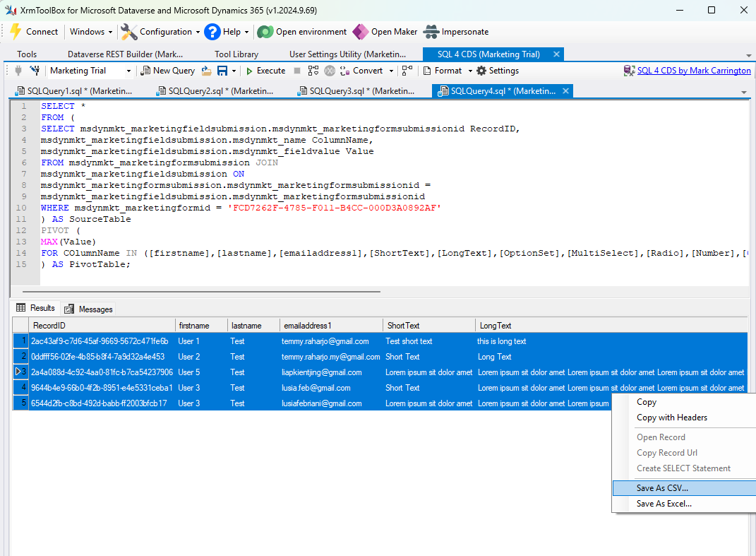
Task: Switch to User Settings Utility tab
Action: click(x=347, y=54)
